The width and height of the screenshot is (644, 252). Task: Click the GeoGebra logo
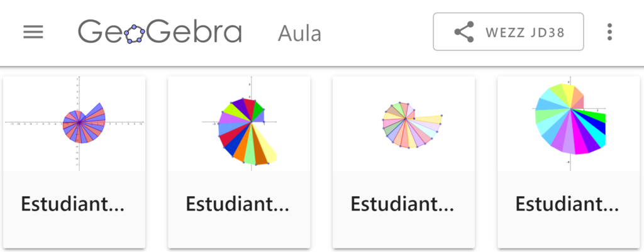pyautogui.click(x=160, y=32)
